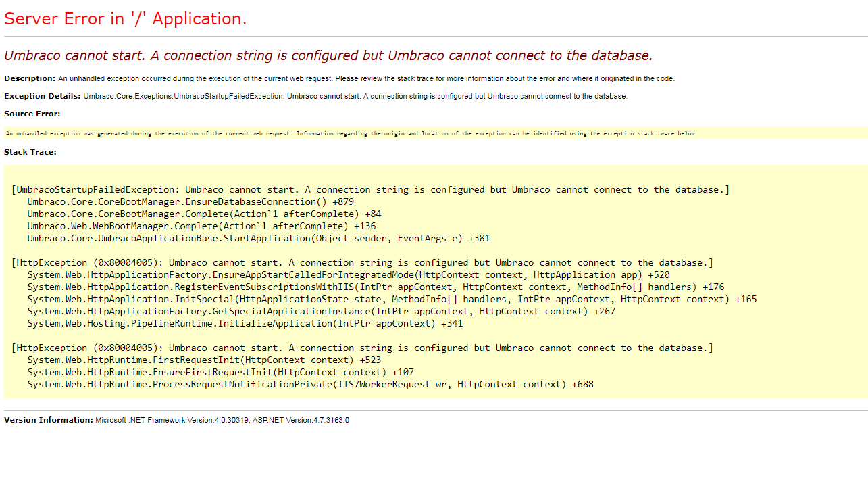
Task: Click the "Stack Trace:" label
Action: (x=30, y=152)
